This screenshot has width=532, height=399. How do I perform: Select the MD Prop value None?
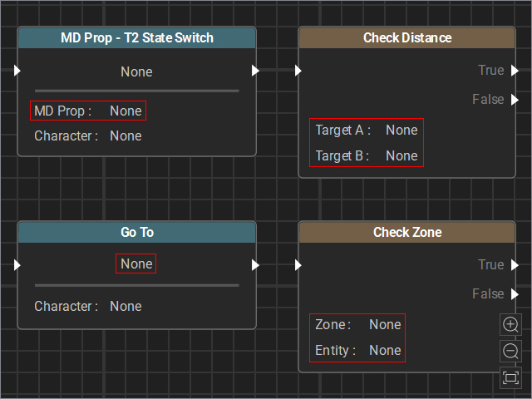[x=126, y=111]
